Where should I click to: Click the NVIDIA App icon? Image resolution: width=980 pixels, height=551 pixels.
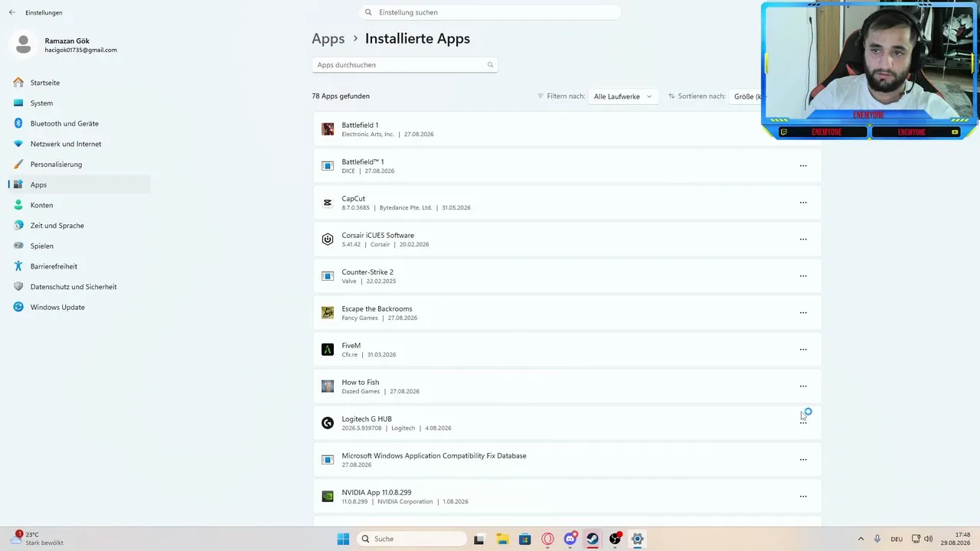pyautogui.click(x=328, y=496)
